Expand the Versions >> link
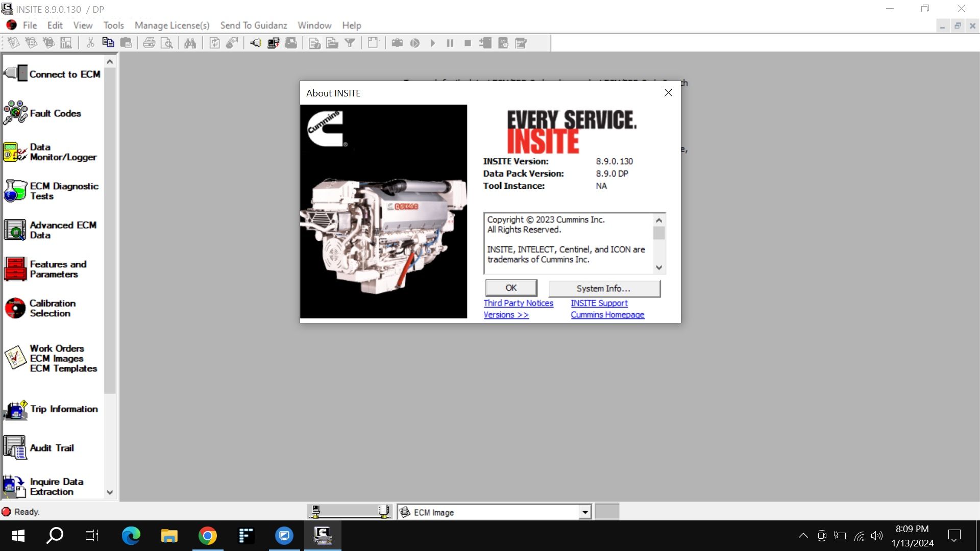 (x=506, y=315)
